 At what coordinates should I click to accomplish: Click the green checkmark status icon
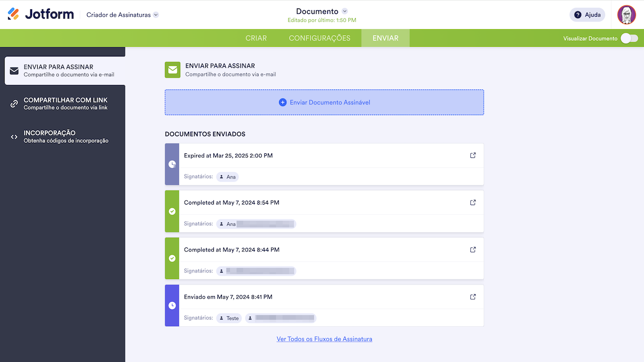coord(172,212)
